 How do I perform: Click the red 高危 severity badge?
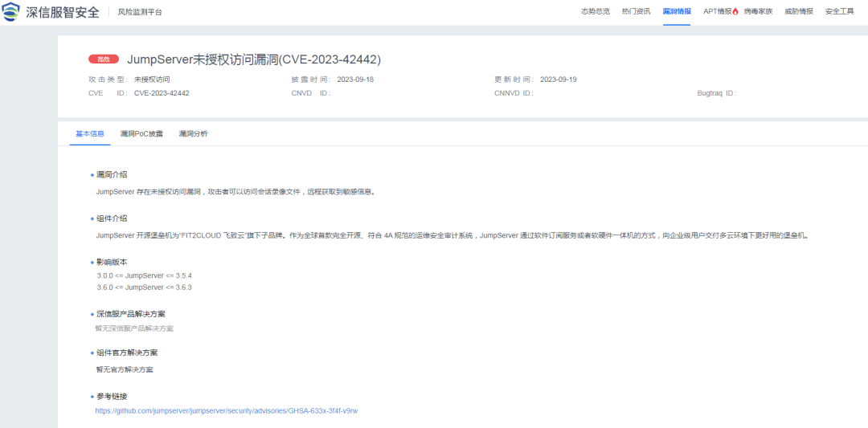click(104, 59)
